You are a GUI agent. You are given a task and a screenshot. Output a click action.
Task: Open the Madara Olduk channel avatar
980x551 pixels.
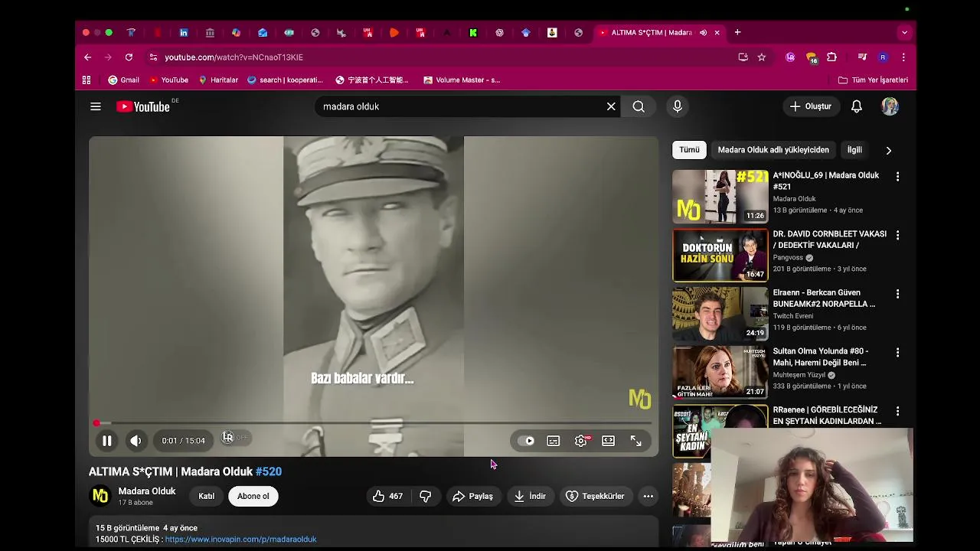click(100, 496)
